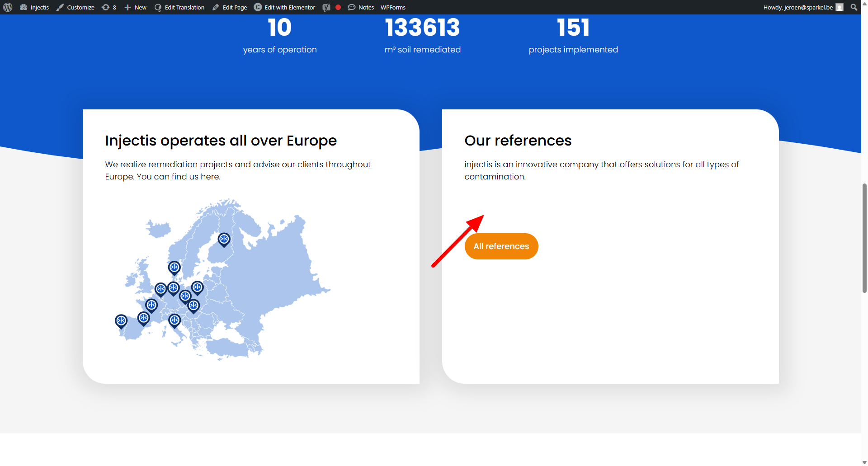868x466 pixels.
Task: Select the map pin over Finland
Action: [x=224, y=239]
